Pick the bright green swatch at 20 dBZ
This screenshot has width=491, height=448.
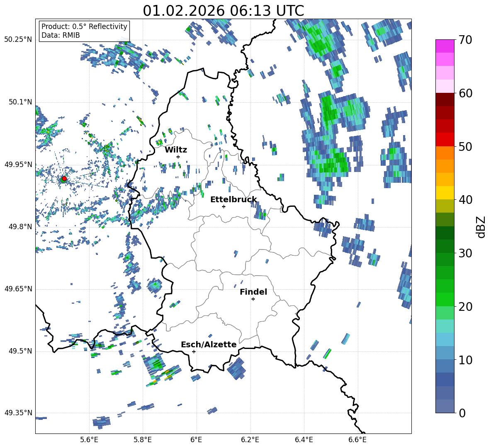(x=445, y=299)
